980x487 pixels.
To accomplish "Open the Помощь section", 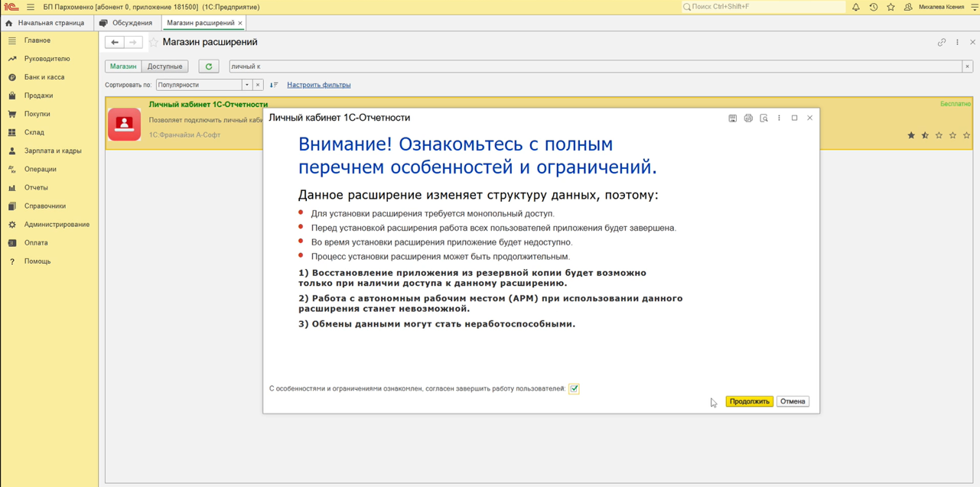I will click(x=49, y=261).
